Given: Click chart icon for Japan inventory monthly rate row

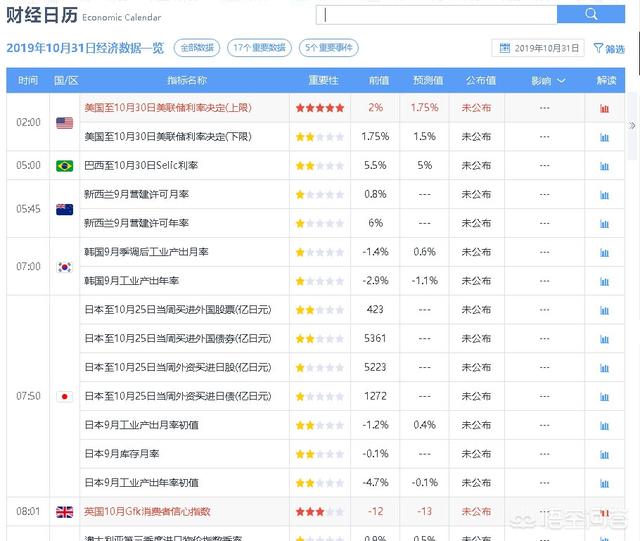Looking at the screenshot, I should (x=604, y=454).
